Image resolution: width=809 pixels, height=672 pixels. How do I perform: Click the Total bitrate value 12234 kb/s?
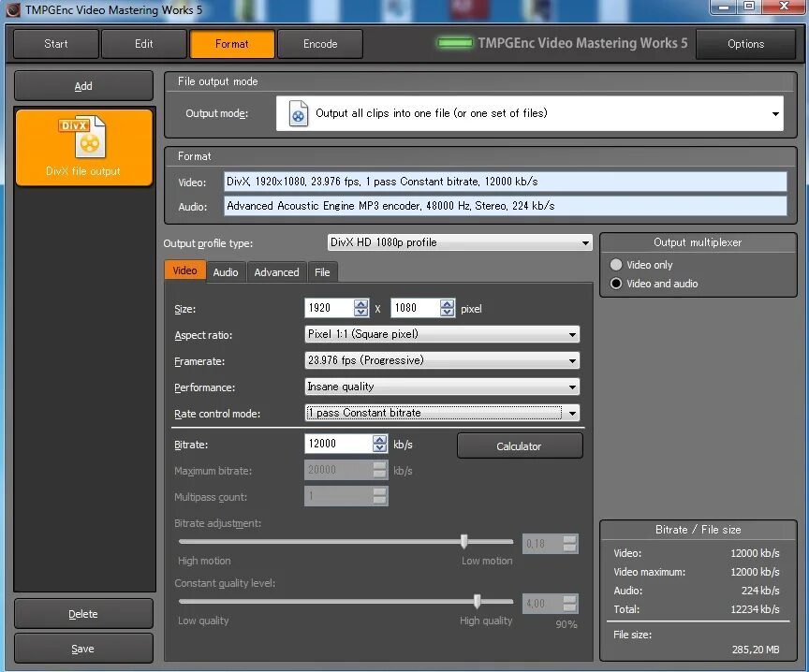click(755, 609)
